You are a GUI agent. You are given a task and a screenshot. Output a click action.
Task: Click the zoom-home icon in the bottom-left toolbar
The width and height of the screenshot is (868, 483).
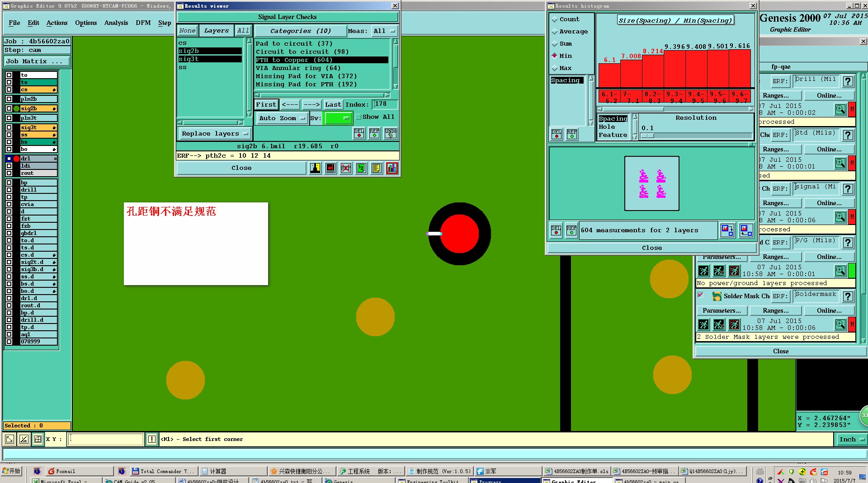point(9,439)
